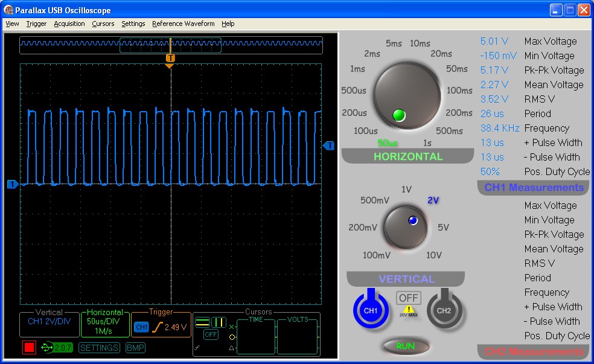Screen dimensions: 594x364
Task: Toggle the gray CH2 channel button
Action: 444,310
